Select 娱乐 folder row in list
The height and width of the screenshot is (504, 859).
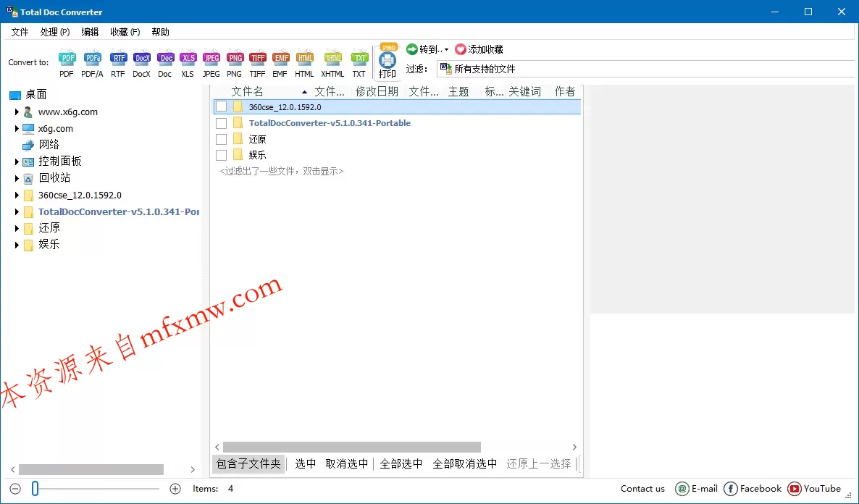397,155
